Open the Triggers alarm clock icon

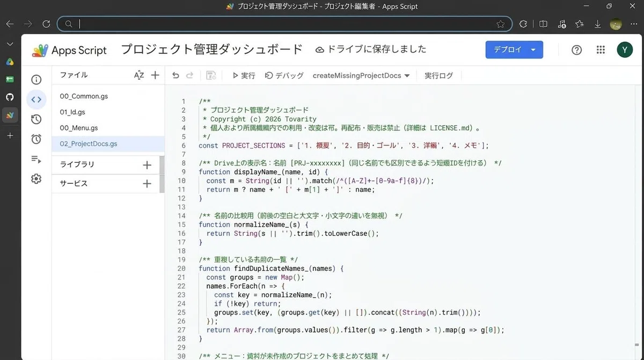pos(36,139)
